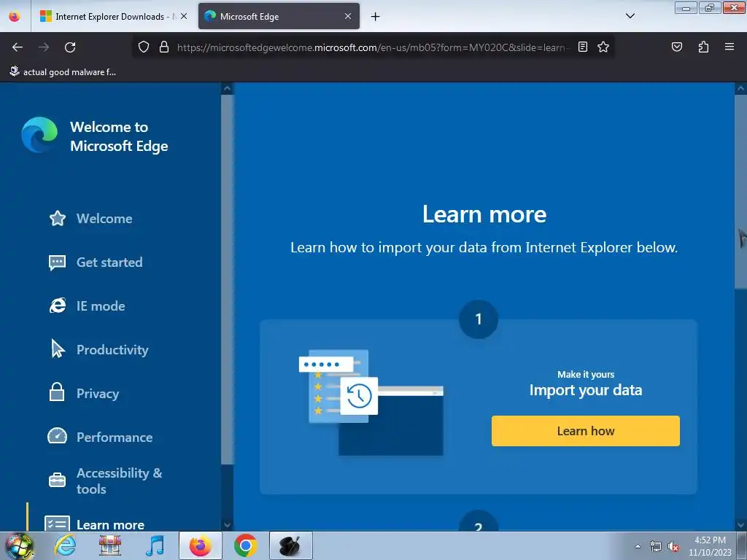Click the import data illustration
This screenshot has width=747, height=560.
(x=371, y=402)
